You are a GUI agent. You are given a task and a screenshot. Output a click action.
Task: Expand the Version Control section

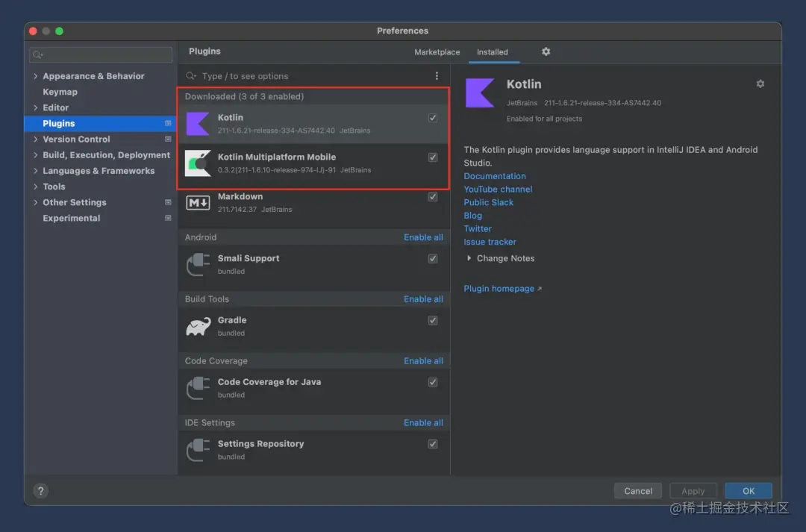coord(36,140)
